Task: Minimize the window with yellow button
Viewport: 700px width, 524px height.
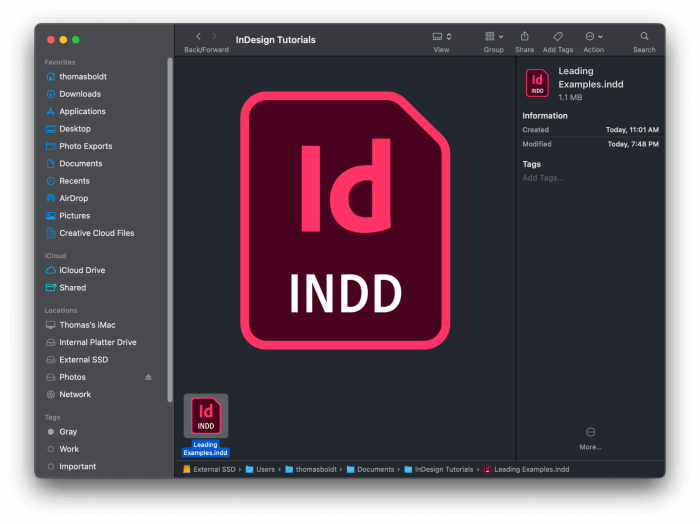Action: point(63,40)
